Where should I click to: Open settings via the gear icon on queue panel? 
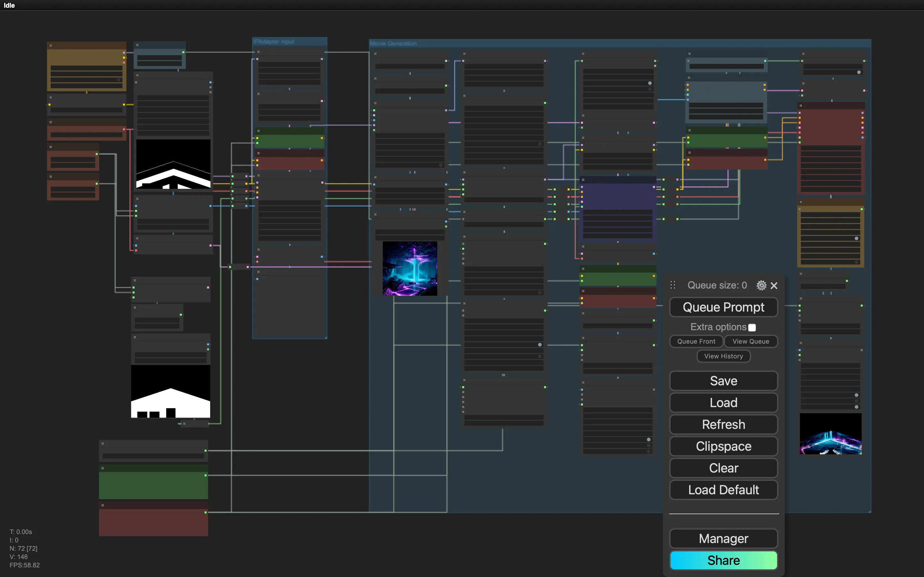(761, 285)
